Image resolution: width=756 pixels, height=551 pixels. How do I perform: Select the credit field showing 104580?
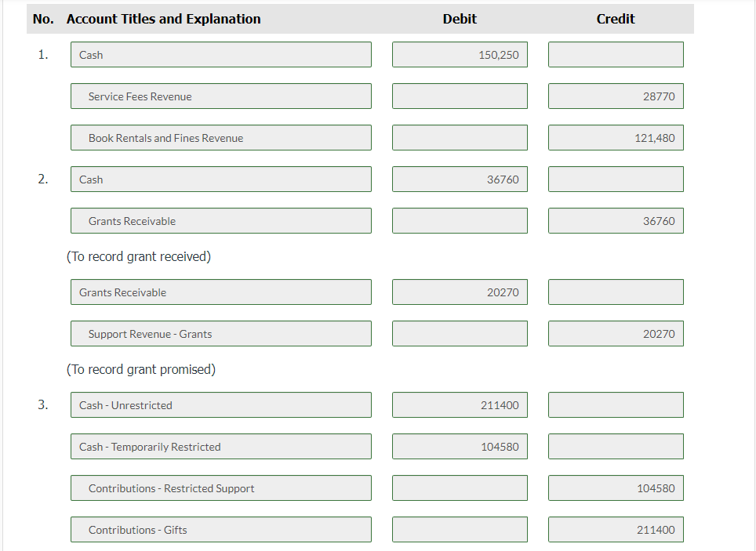(x=616, y=488)
